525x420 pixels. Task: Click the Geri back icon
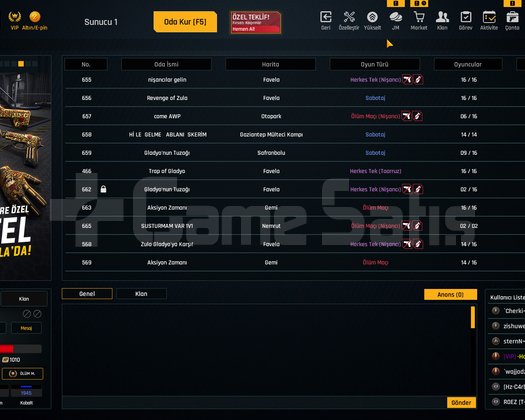tap(326, 17)
